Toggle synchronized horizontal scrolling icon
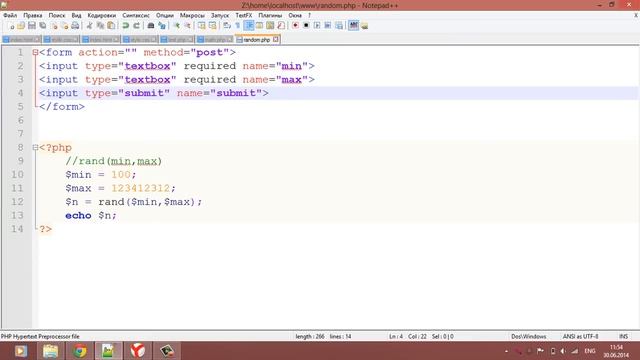 [213, 26]
